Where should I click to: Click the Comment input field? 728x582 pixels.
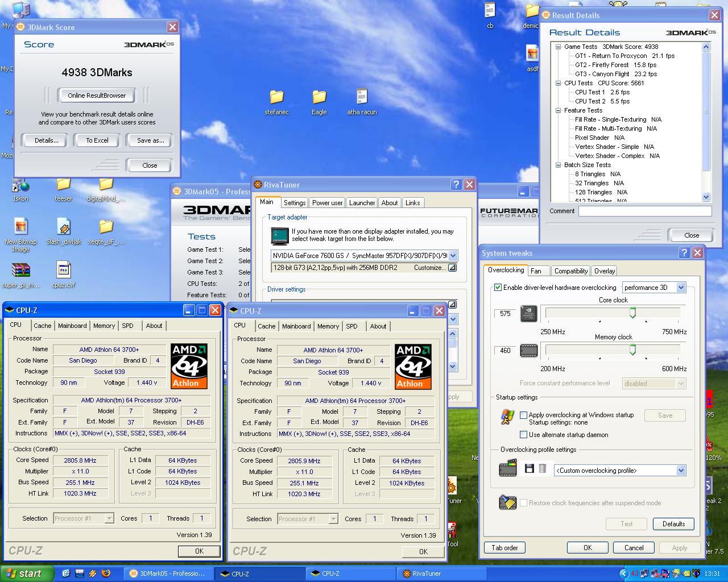click(x=645, y=211)
